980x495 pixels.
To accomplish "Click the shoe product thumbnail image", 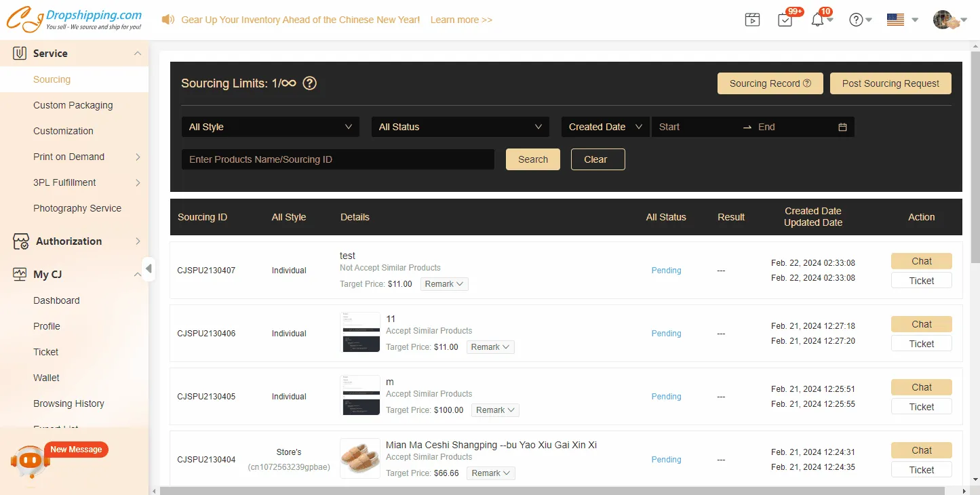I will (x=360, y=459).
